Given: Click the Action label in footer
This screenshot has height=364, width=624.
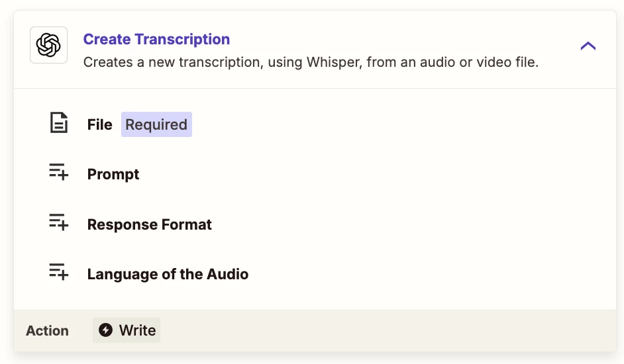Looking at the screenshot, I should point(47,331).
